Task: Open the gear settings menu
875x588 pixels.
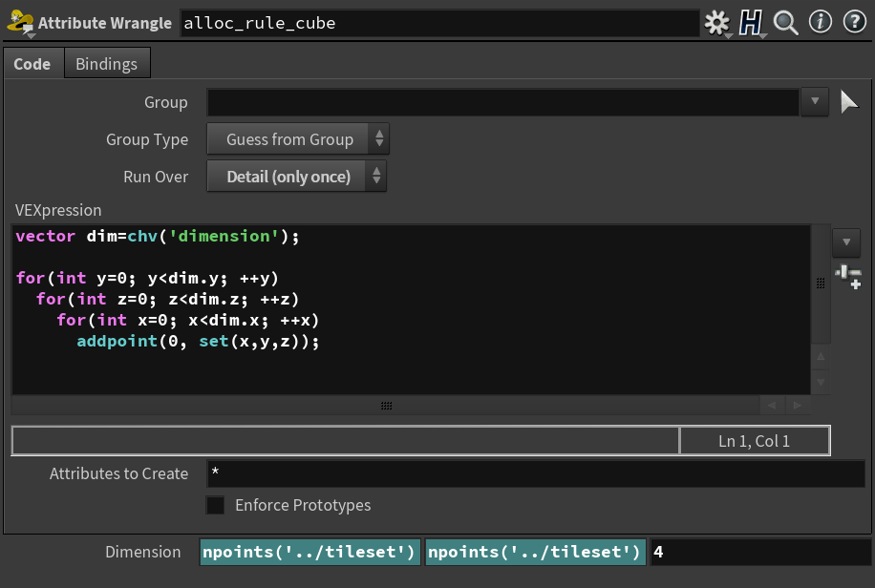Action: click(715, 23)
